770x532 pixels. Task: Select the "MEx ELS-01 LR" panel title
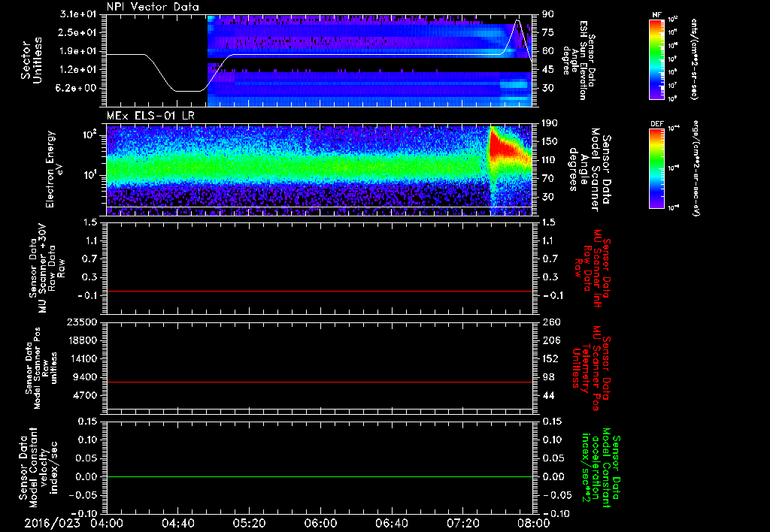tap(150, 116)
